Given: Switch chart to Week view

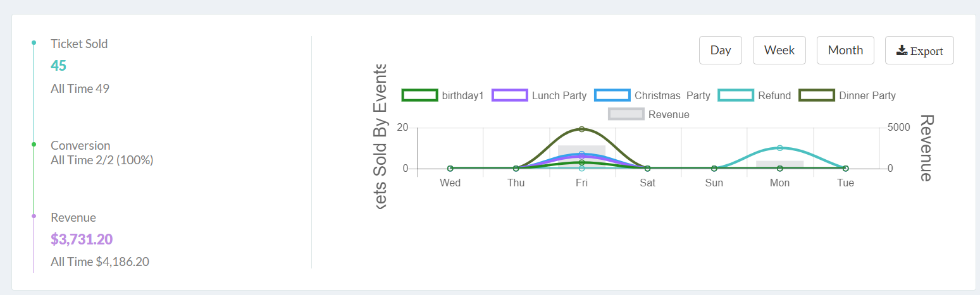Looking at the screenshot, I should click(x=779, y=51).
